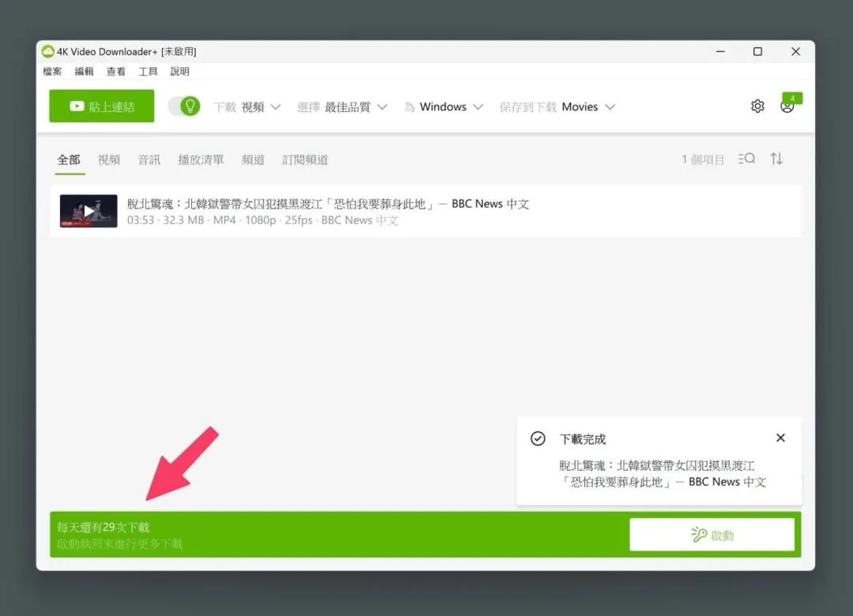Open settings via the gear icon
Viewport: 853px width, 616px height.
(757, 106)
